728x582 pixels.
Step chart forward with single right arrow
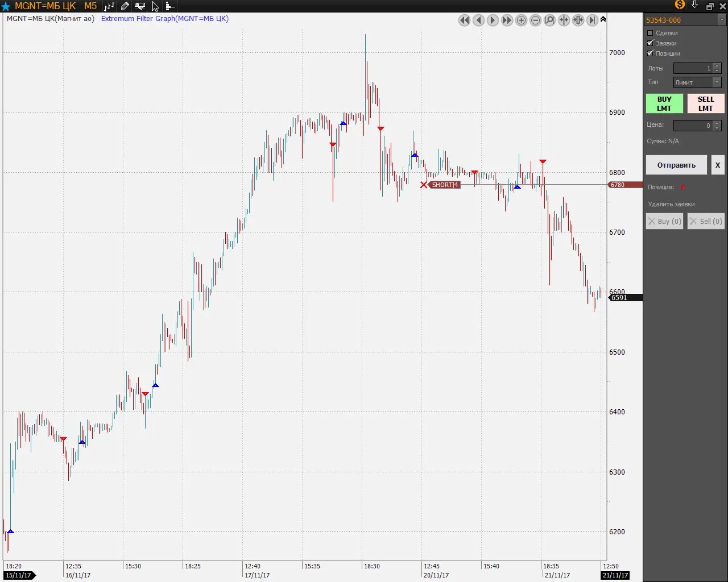tap(493, 20)
